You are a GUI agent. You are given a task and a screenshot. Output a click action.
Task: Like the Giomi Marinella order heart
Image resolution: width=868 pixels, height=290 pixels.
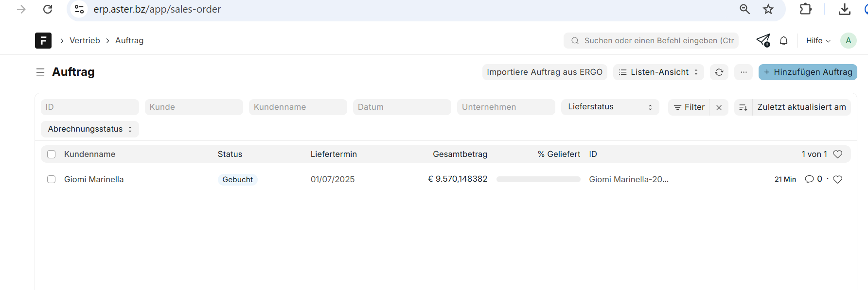pos(837,179)
